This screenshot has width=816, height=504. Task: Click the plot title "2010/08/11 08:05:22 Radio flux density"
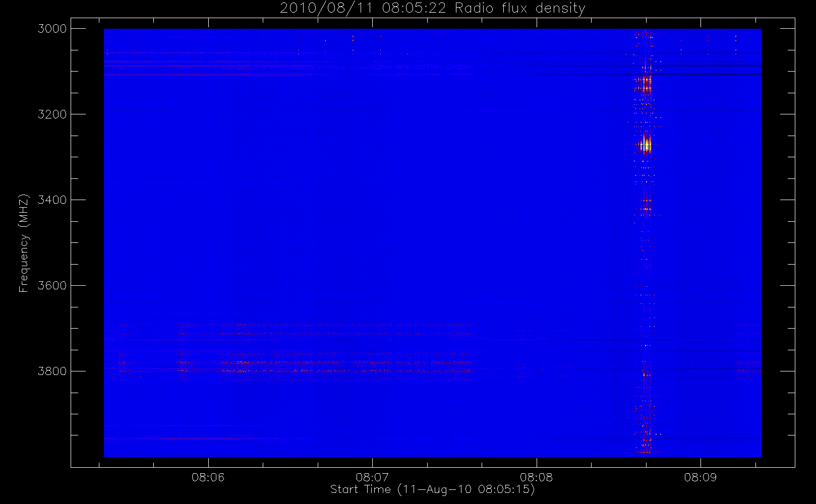pos(433,9)
